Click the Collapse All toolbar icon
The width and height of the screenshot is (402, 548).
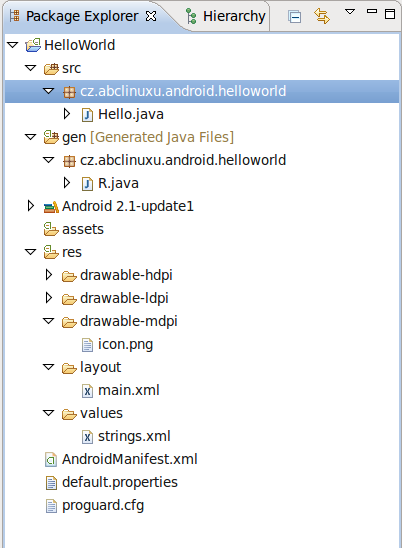point(294,16)
